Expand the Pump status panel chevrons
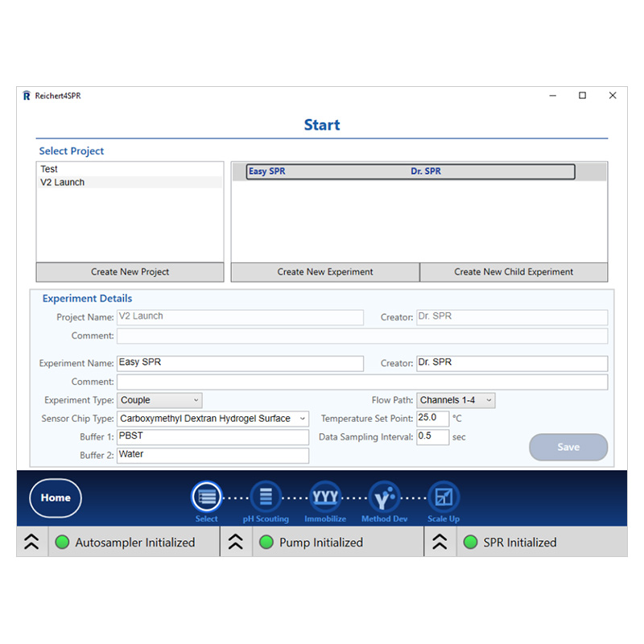The width and height of the screenshot is (644, 644). (x=236, y=542)
